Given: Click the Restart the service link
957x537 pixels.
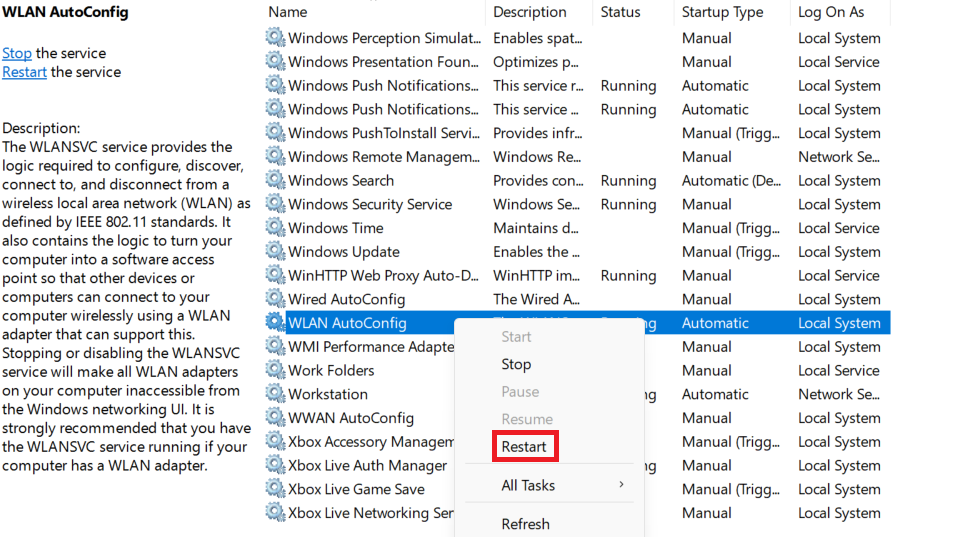Looking at the screenshot, I should 24,72.
